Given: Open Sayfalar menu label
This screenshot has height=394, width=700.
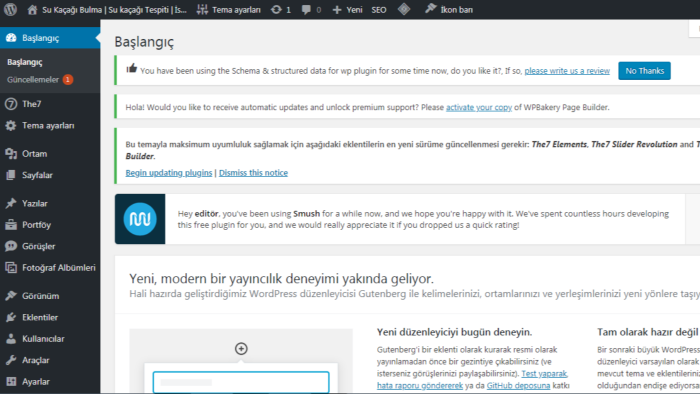Looking at the screenshot, I should pos(37,175).
